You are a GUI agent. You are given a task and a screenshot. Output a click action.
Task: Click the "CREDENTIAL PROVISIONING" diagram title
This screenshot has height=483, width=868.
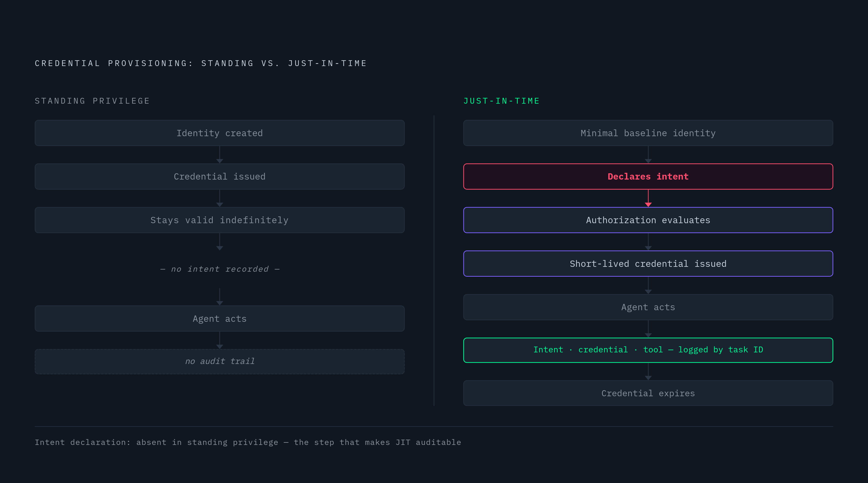pos(201,63)
